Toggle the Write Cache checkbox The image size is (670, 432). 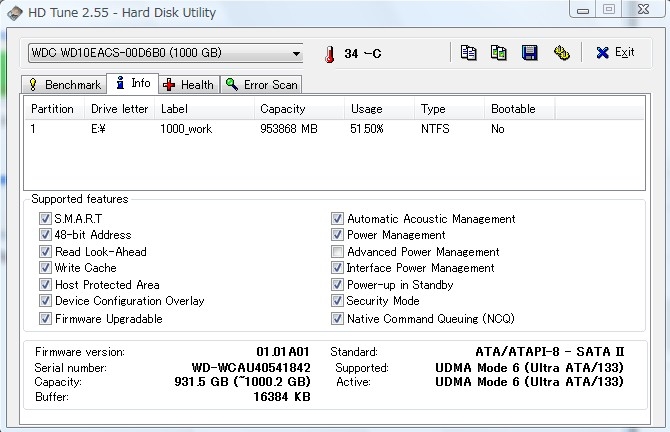(45, 268)
